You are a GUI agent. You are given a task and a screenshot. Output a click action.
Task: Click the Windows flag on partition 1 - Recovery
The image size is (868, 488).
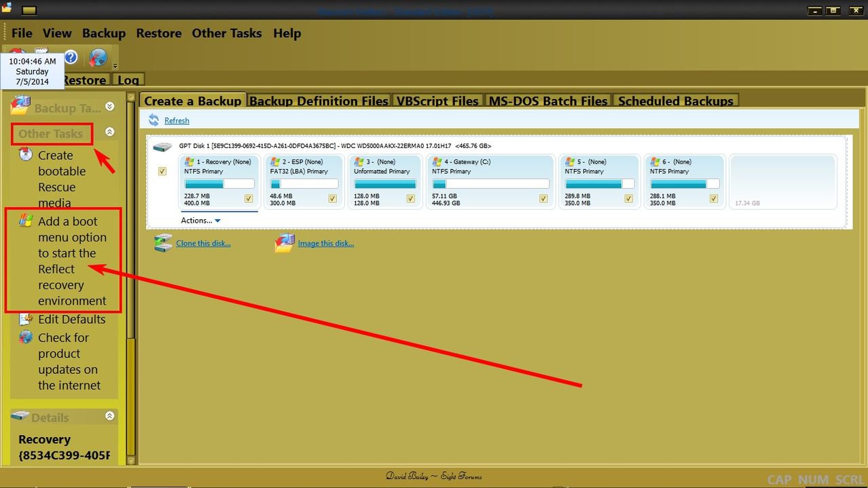189,162
